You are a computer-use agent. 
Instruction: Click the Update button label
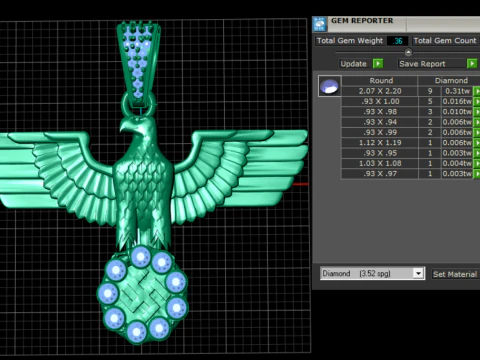point(353,64)
